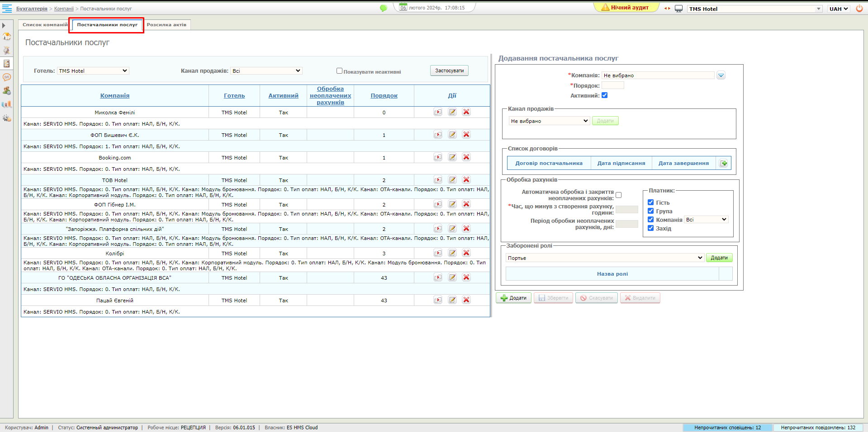
Task: Edit the Колібрі supplier entry
Action: pos(452,253)
